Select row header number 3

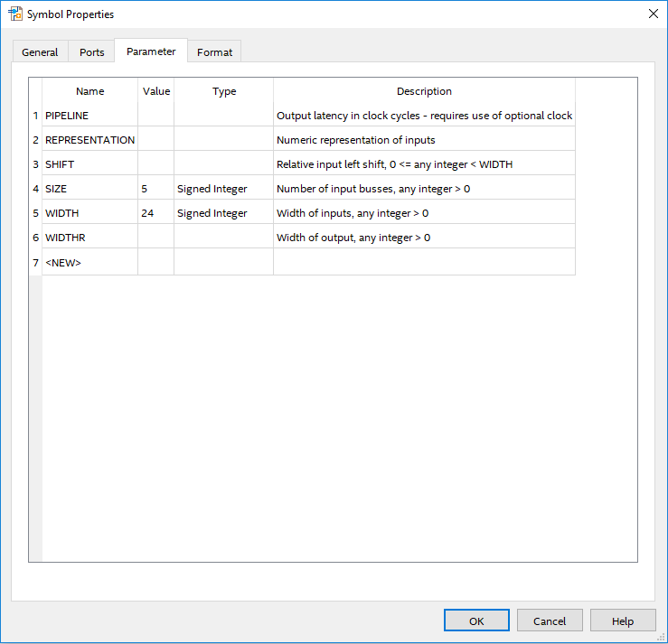point(36,163)
